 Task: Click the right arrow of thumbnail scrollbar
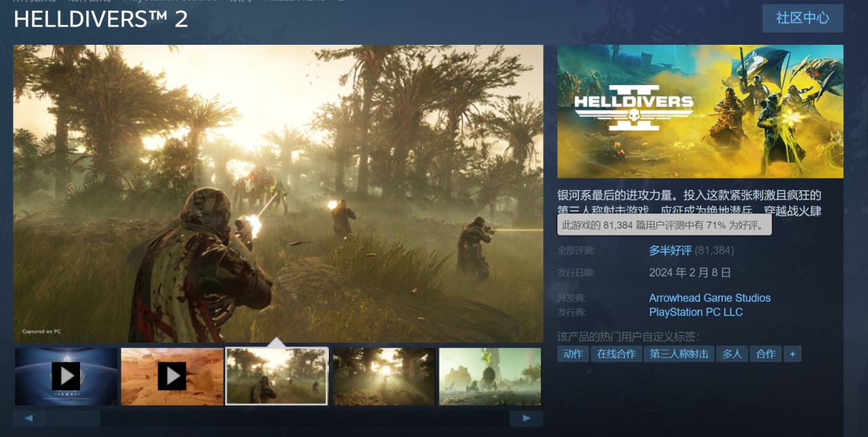pos(526,419)
